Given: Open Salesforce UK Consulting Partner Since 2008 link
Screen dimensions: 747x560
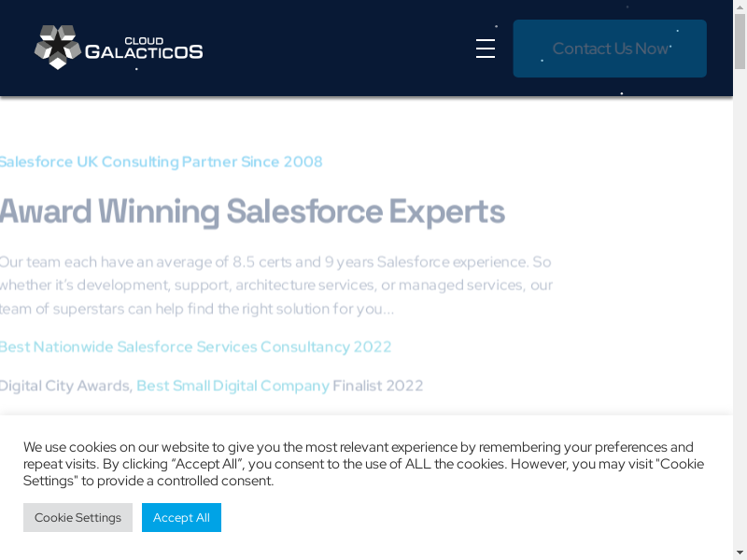Looking at the screenshot, I should [x=161, y=161].
